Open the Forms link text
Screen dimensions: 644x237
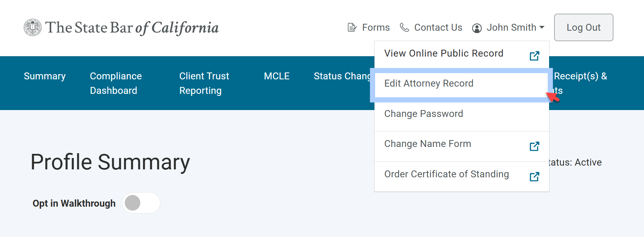(376, 28)
